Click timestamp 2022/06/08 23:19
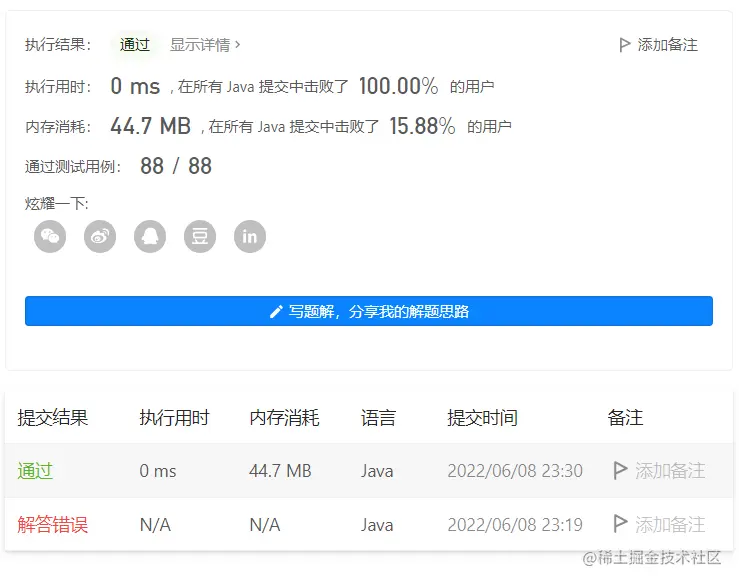This screenshot has height=584, width=739. pyautogui.click(x=515, y=525)
